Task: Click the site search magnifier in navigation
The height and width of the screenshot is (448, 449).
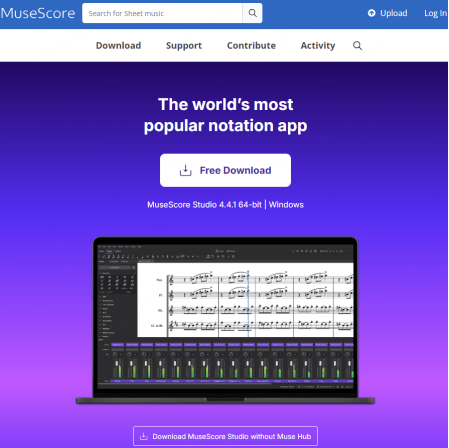Action: [x=357, y=46]
